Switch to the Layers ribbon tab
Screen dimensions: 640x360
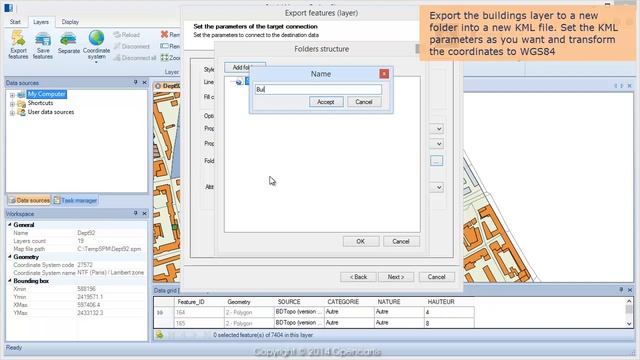point(41,22)
